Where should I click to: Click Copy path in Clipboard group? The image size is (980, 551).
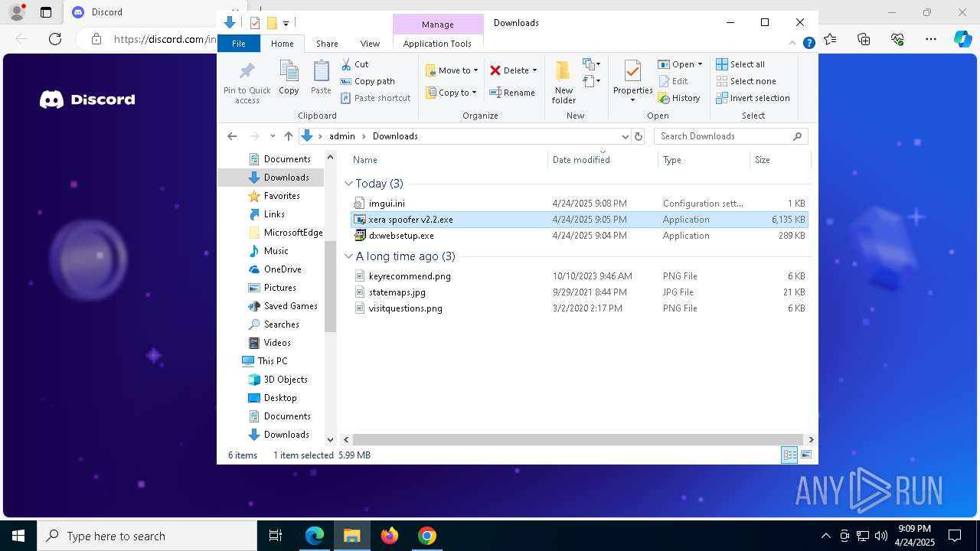[367, 81]
